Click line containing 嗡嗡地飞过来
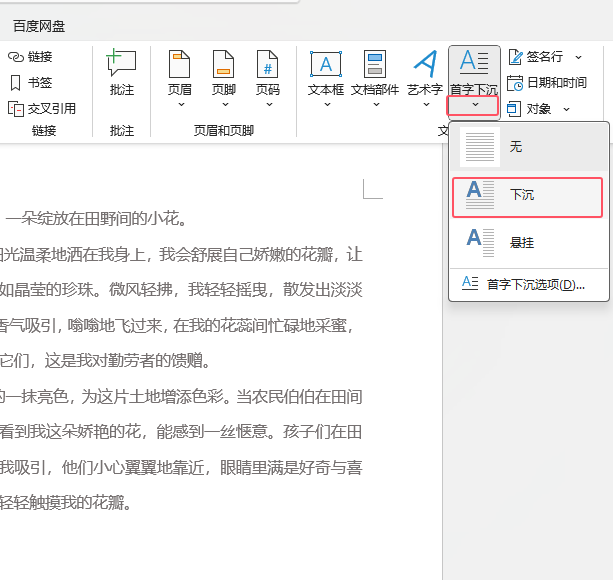 [x=177, y=325]
